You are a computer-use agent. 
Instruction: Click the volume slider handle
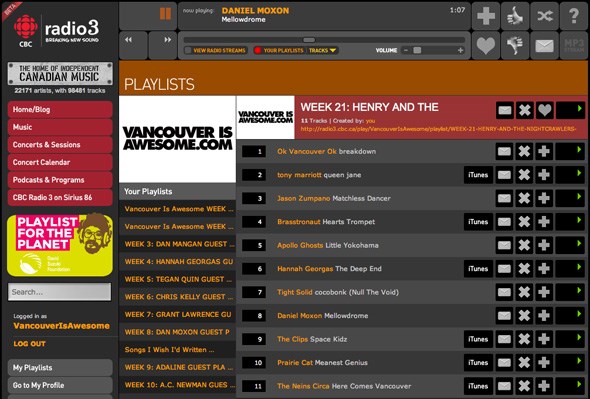[417, 50]
